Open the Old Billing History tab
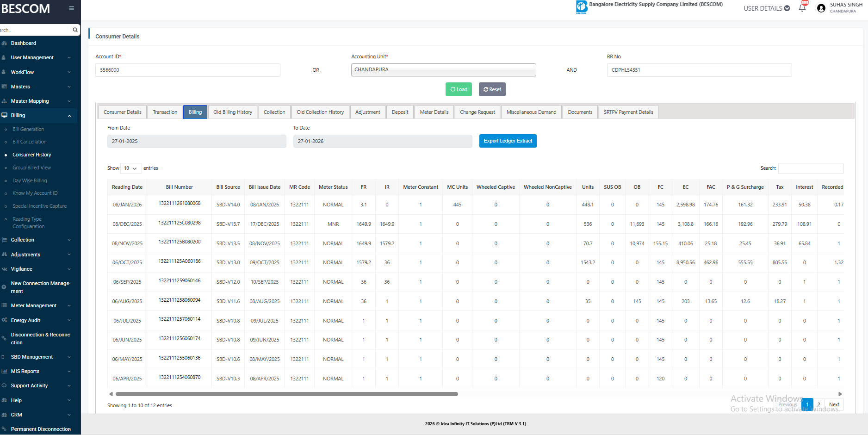Viewport: 868px width, 435px height. pyautogui.click(x=233, y=112)
